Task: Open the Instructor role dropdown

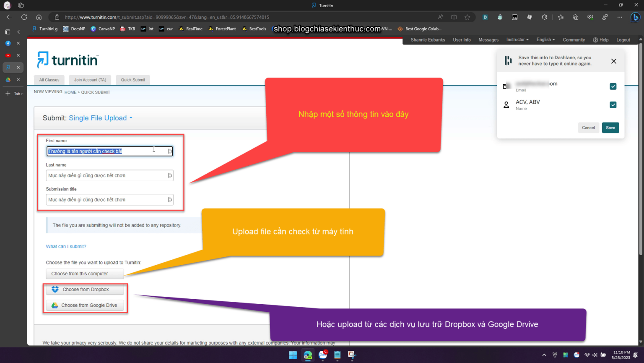Action: [x=517, y=39]
